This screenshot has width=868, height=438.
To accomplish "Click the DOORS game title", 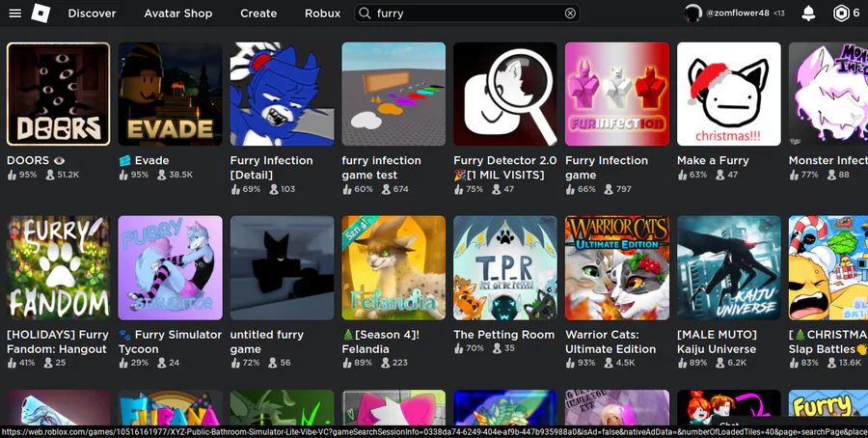I will [x=36, y=160].
